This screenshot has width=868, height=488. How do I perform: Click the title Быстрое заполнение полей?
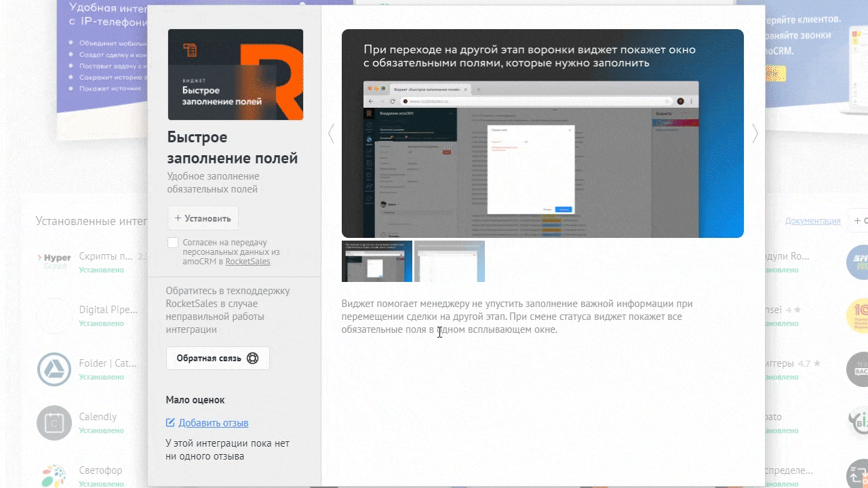point(233,148)
